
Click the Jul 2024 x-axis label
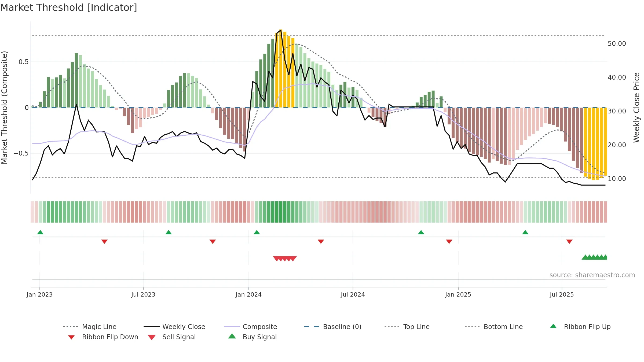(x=353, y=295)
